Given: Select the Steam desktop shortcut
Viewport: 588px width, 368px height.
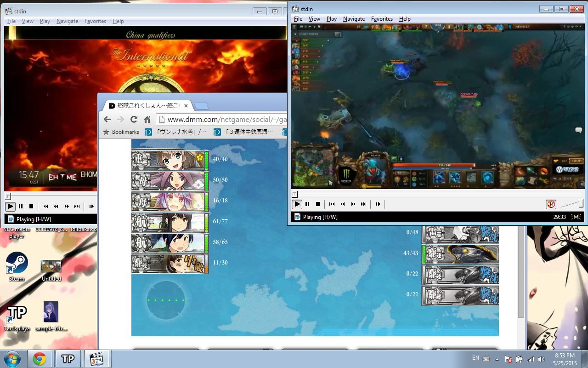Looking at the screenshot, I should [x=17, y=267].
